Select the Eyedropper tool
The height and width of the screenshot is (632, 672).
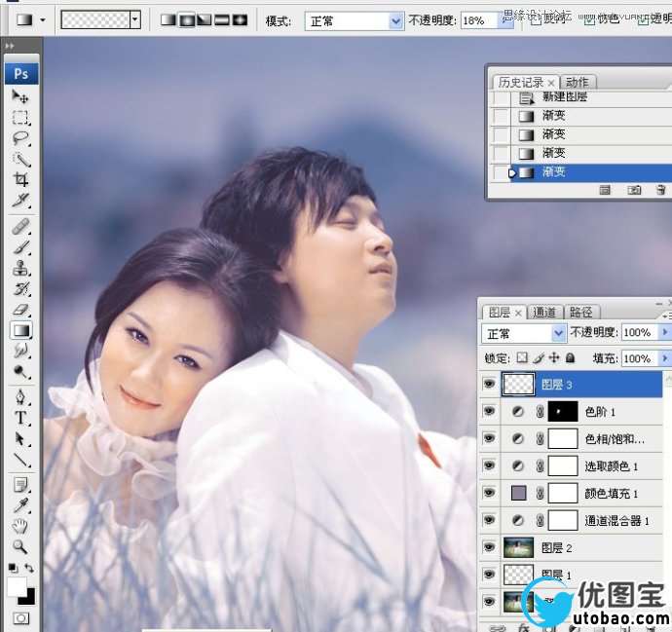pyautogui.click(x=20, y=505)
